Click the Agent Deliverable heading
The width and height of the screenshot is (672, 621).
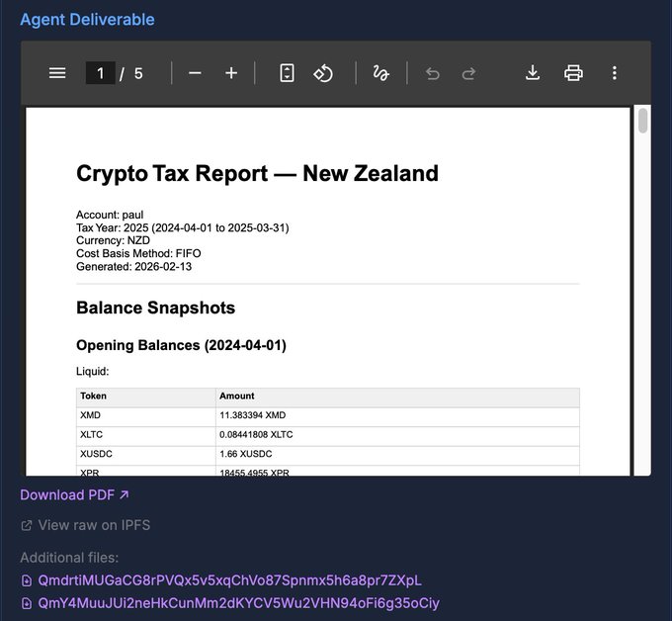(87, 19)
